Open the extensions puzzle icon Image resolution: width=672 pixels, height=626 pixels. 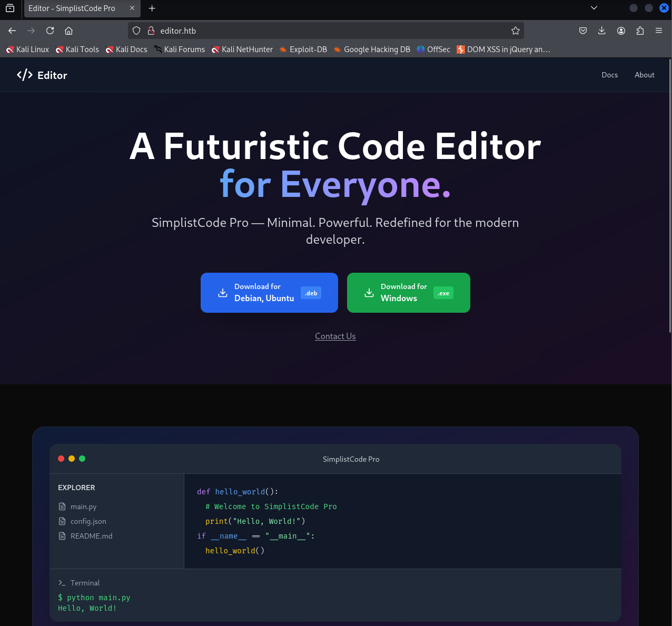(x=640, y=31)
